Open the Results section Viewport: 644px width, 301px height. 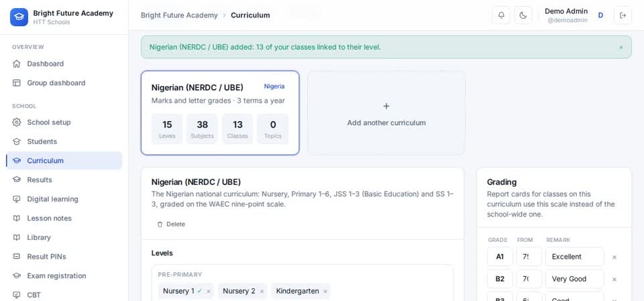64,179
